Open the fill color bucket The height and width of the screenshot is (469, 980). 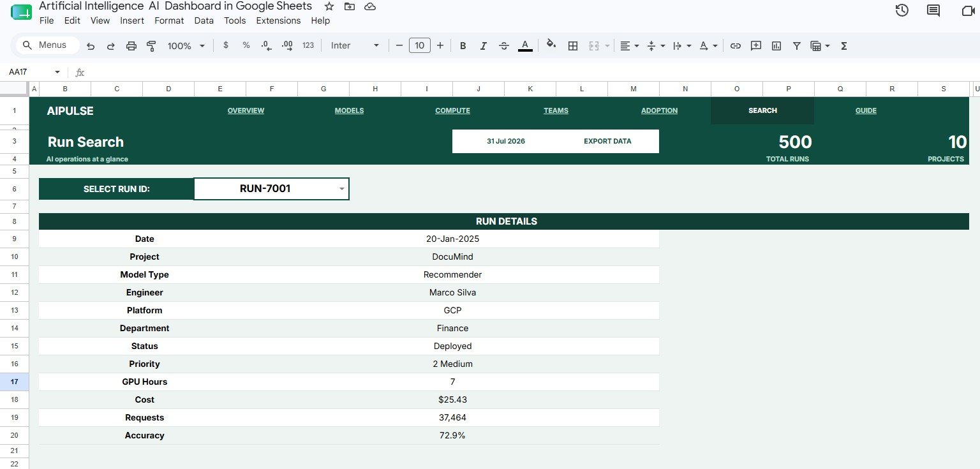coord(552,45)
